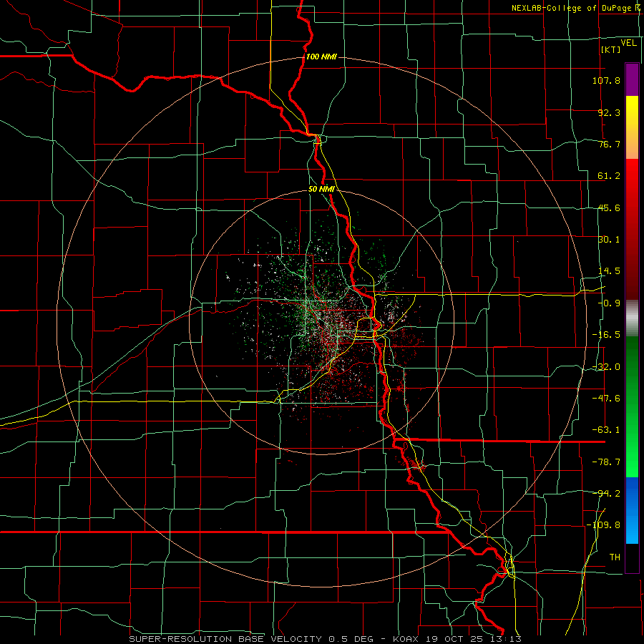The image size is (644, 644).
Task: Pick the gray-white near-zero color bar segment
Action: 632,318
